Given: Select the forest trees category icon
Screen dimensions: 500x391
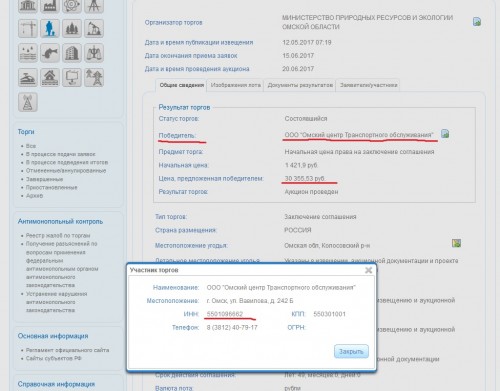Looking at the screenshot, I should point(72,28).
